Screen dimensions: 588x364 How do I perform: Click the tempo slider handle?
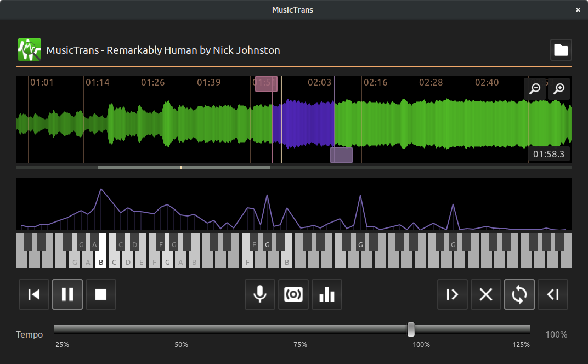tap(411, 329)
